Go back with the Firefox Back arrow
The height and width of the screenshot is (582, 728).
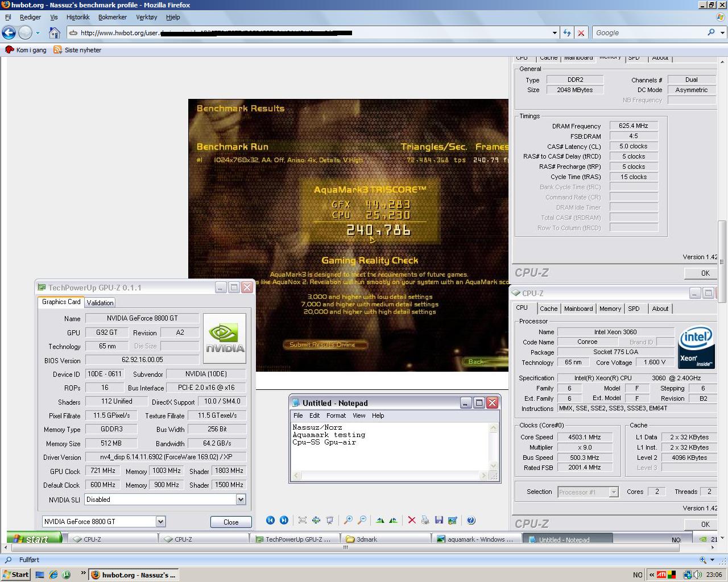click(x=9, y=32)
